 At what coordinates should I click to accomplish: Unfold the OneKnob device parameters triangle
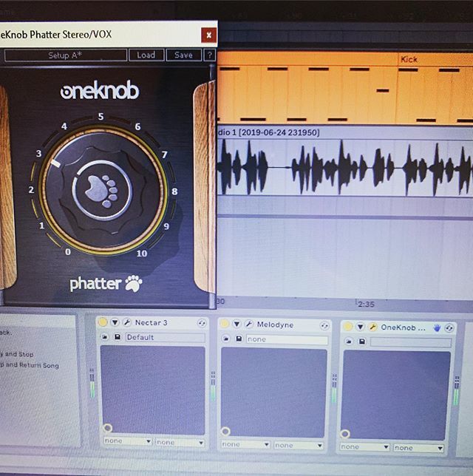361,327
